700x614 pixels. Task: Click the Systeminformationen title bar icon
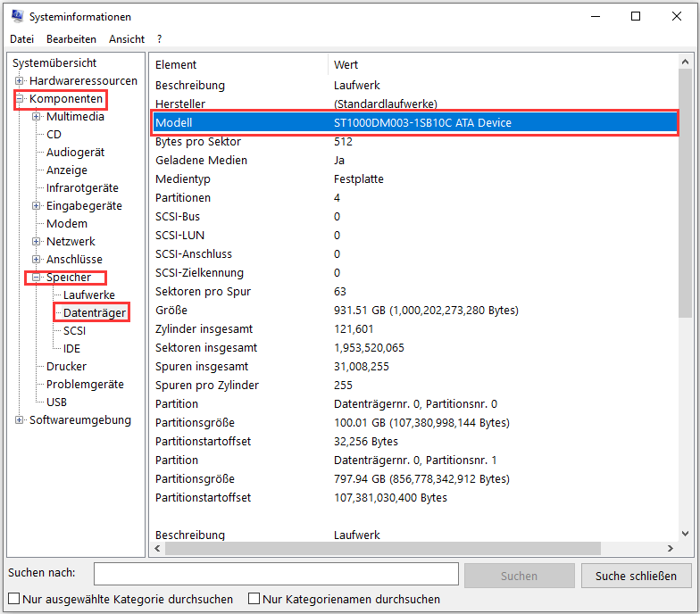click(x=17, y=17)
